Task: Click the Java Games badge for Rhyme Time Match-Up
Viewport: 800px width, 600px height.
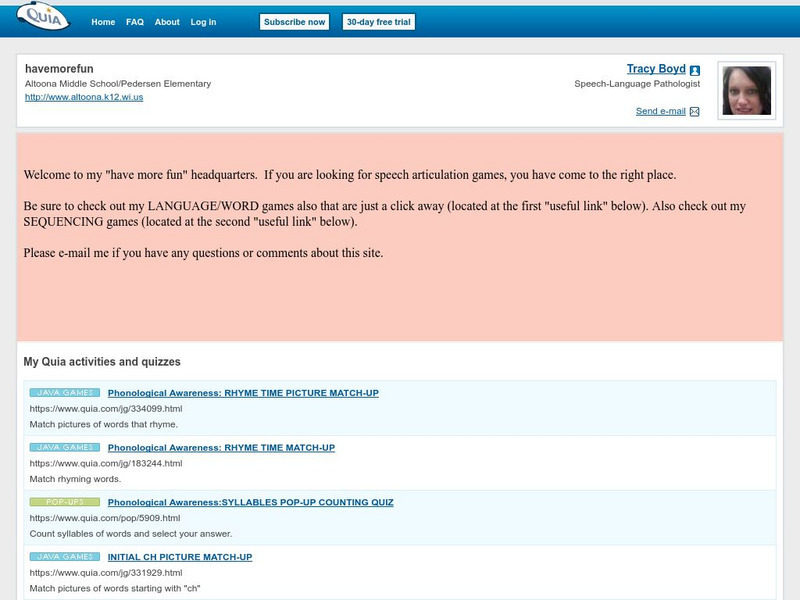Action: [64, 447]
